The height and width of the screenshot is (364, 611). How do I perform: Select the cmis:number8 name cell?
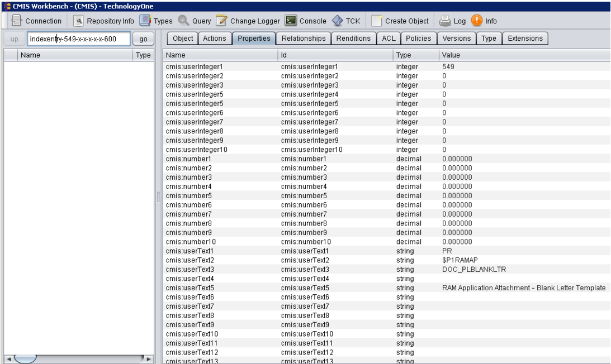coord(188,223)
